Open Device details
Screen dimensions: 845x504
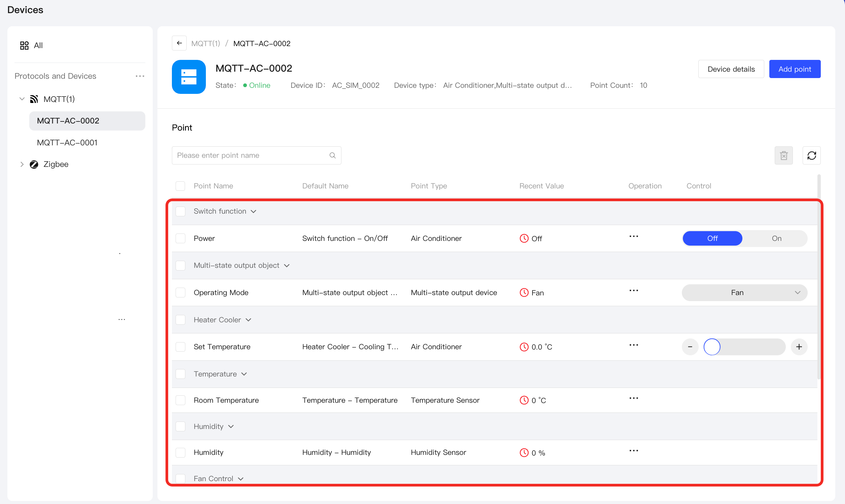731,69
